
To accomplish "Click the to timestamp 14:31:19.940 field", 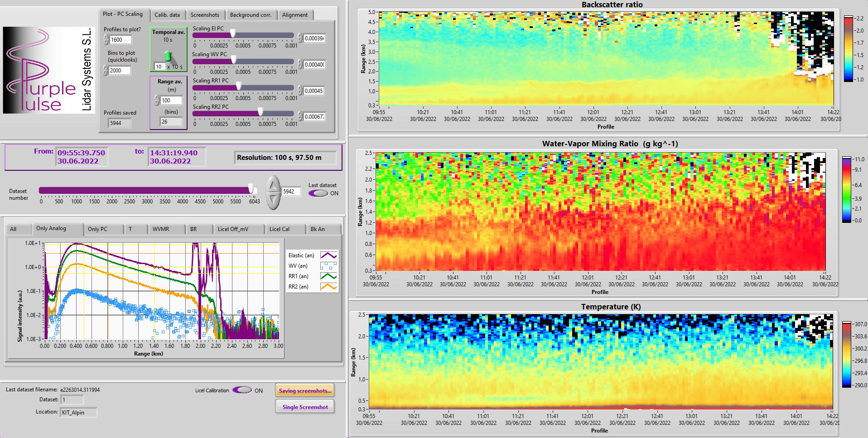I will click(x=177, y=157).
